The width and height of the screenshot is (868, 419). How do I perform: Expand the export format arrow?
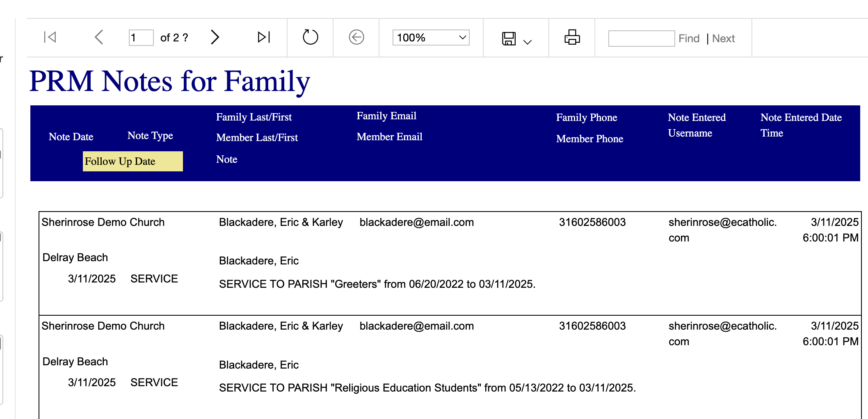pos(528,42)
